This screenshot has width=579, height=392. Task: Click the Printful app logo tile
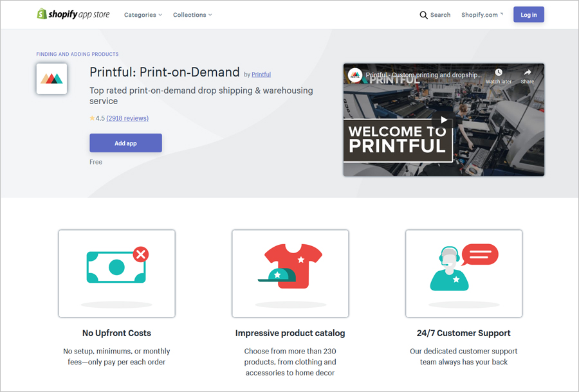tap(51, 78)
